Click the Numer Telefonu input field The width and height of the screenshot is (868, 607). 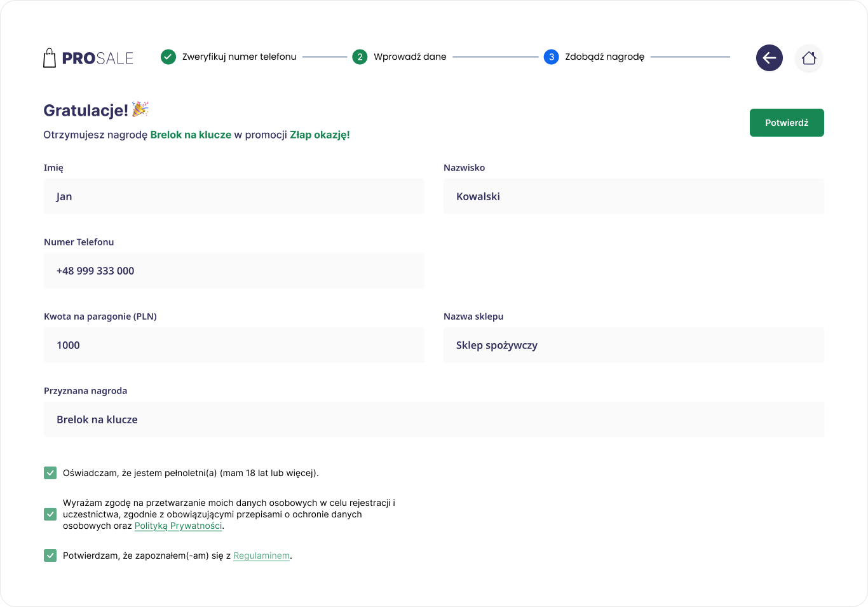[234, 271]
